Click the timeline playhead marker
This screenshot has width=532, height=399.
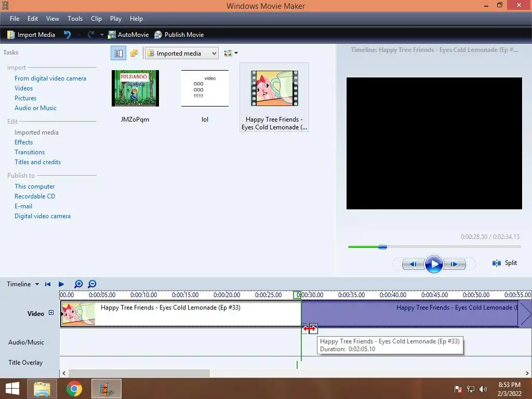click(297, 295)
